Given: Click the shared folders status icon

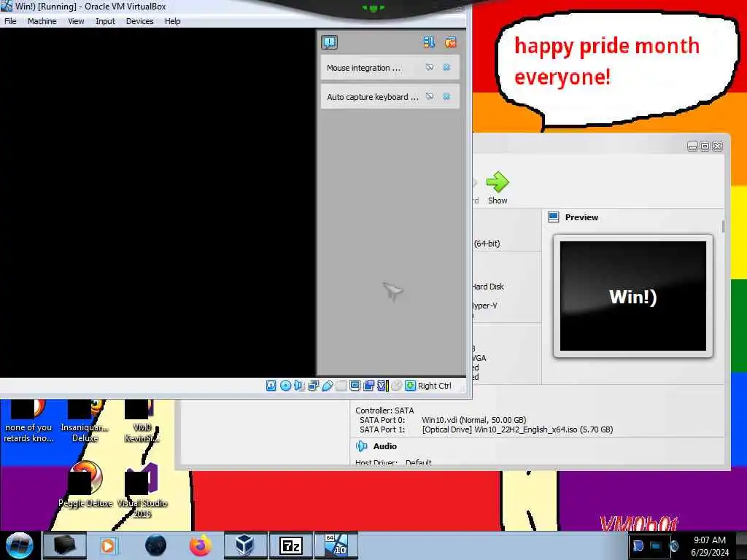Looking at the screenshot, I should pos(341,386).
